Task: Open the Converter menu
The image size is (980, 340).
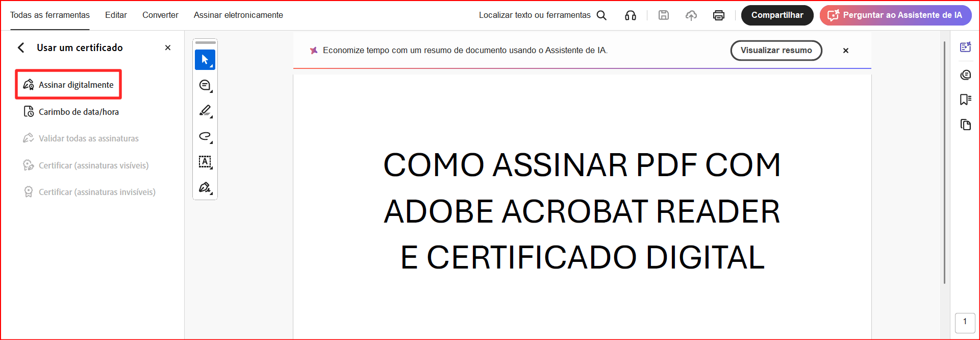Action: point(160,15)
